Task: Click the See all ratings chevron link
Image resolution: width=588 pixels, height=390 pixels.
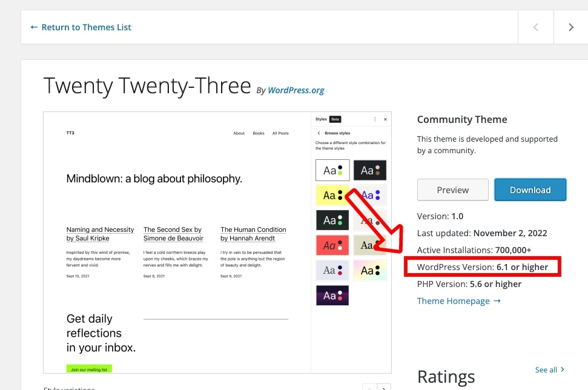Action: (550, 369)
